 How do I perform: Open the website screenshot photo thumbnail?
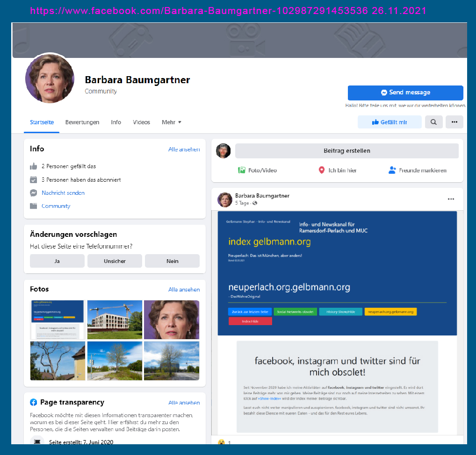58,320
